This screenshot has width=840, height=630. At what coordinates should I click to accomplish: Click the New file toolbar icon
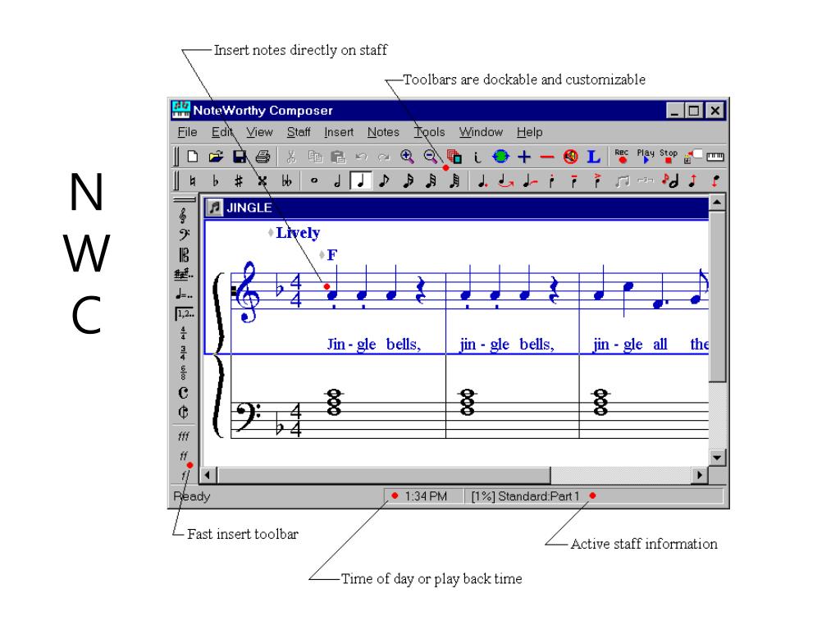tap(193, 157)
